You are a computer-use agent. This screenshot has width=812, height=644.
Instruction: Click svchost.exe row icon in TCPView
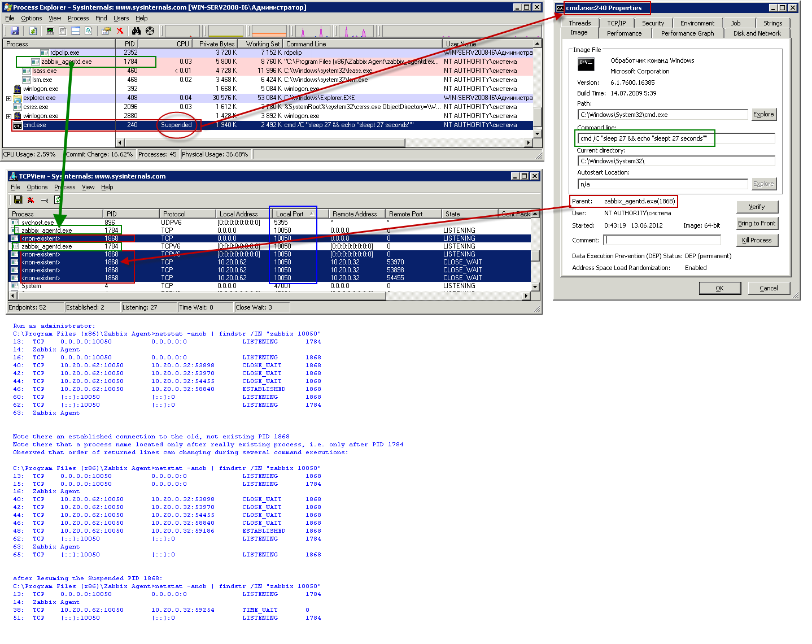click(15, 223)
